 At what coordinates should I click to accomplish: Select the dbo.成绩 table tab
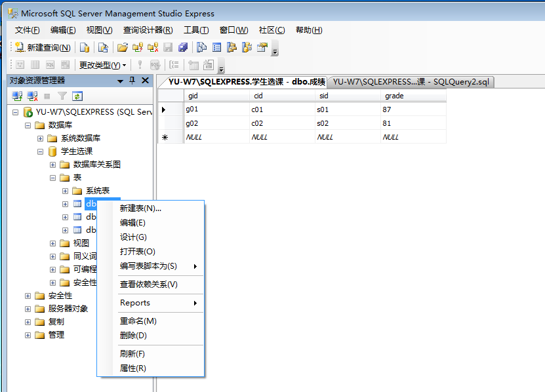(x=247, y=82)
